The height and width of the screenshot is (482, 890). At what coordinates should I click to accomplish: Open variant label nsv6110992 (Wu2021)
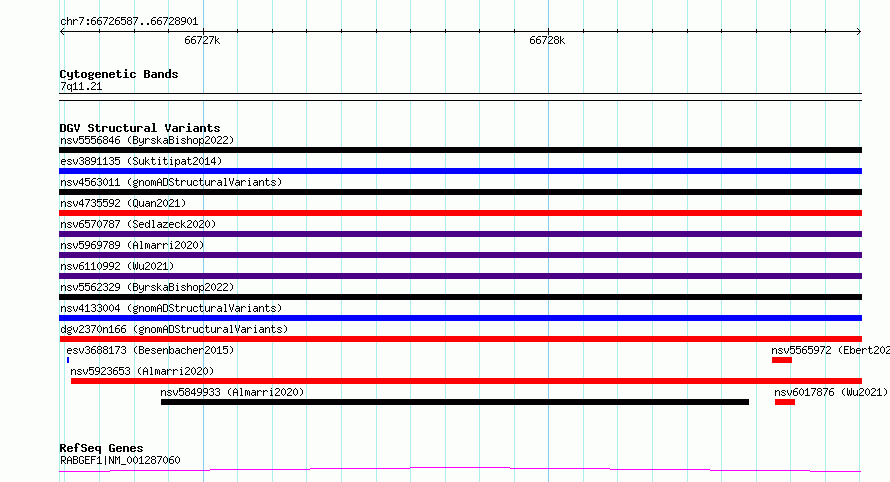pyautogui.click(x=117, y=266)
